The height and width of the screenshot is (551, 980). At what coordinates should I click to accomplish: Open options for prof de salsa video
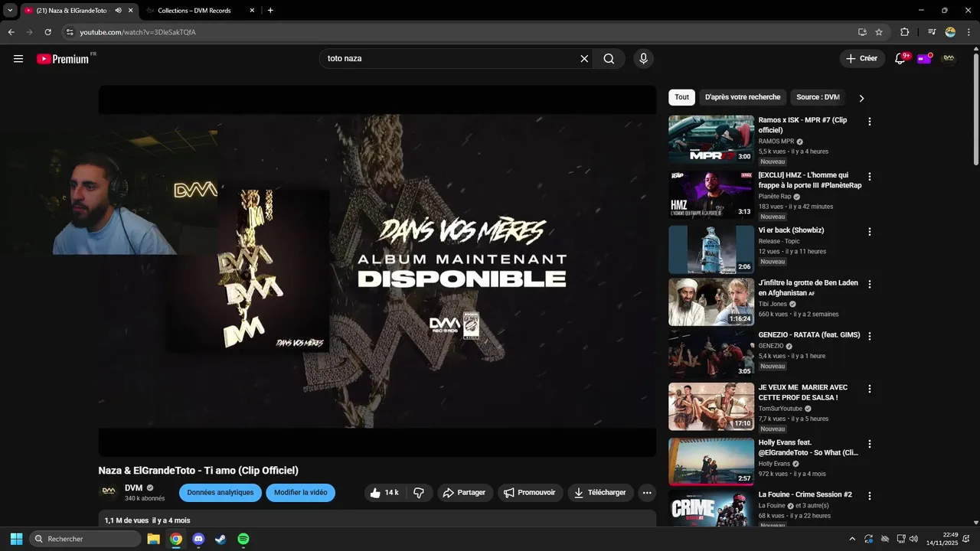click(869, 389)
